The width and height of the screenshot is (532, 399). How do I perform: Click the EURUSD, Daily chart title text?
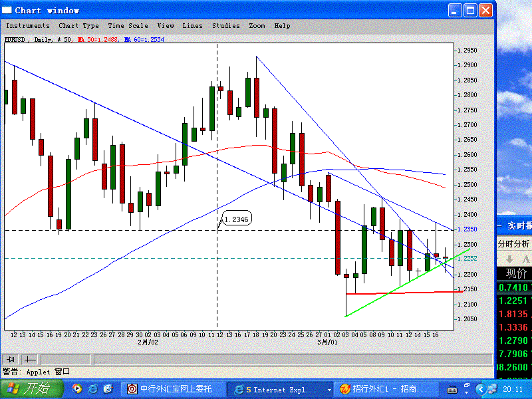coord(28,40)
